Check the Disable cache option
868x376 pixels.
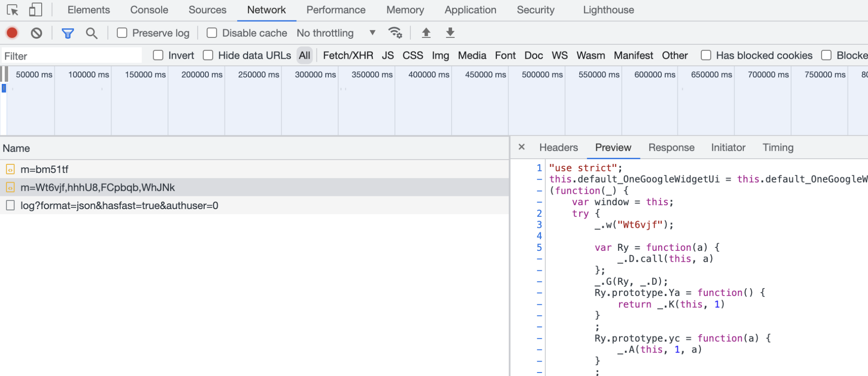pyautogui.click(x=212, y=33)
